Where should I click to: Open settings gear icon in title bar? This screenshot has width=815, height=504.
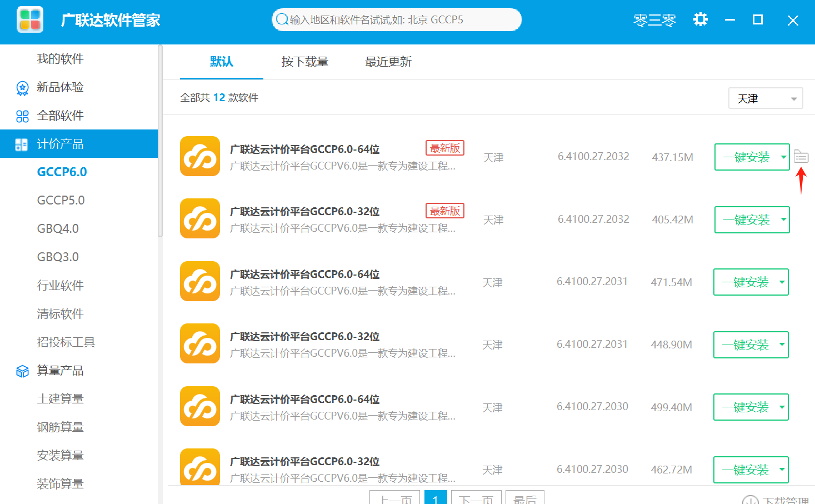pos(701,19)
